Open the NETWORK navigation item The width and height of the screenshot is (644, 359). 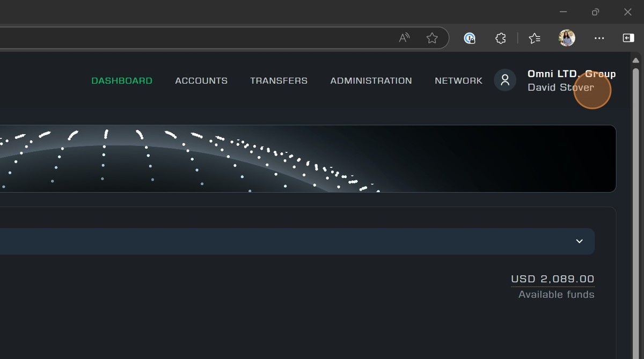point(458,80)
